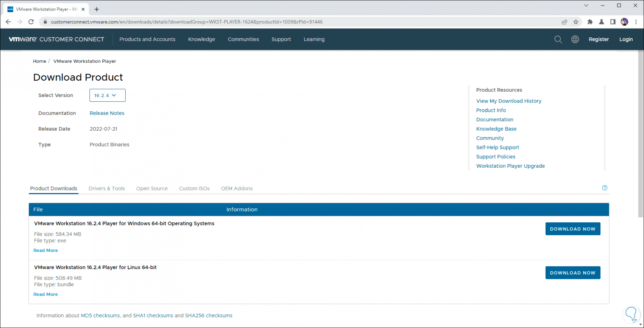Open the Support menu
This screenshot has width=644, height=328.
click(x=281, y=39)
